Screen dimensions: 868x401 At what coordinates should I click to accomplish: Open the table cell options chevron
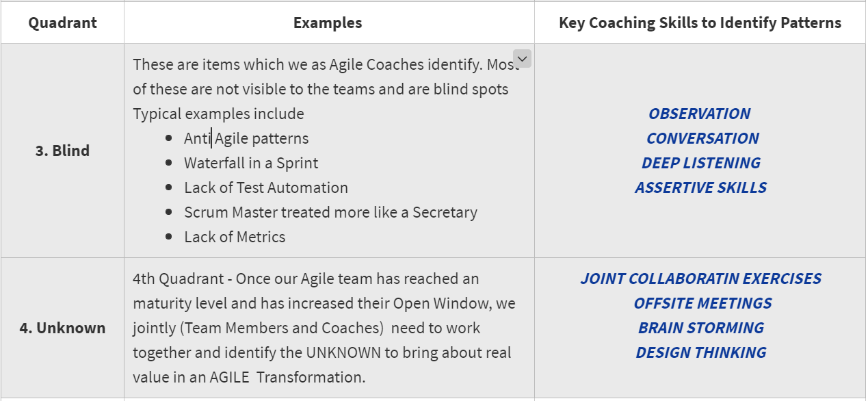pos(522,60)
